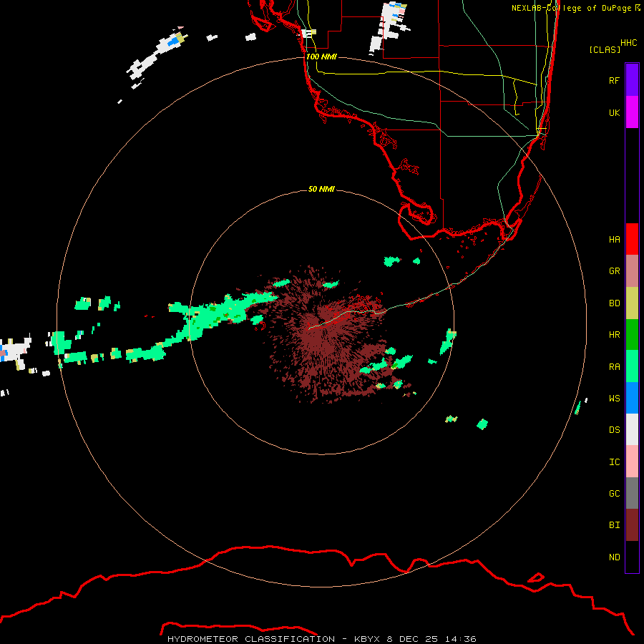Click the dusty-pink GR legend color swatch

[632, 270]
